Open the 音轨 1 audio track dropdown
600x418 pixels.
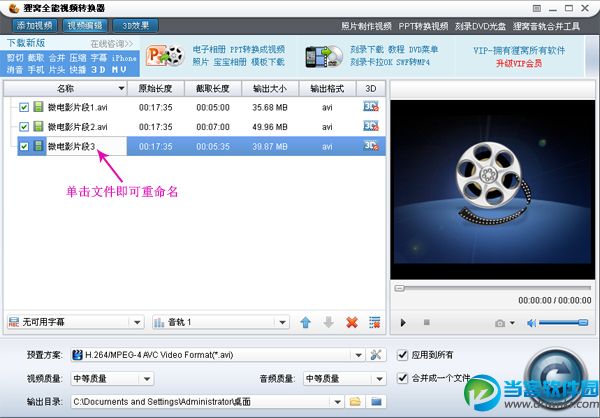pos(282,322)
